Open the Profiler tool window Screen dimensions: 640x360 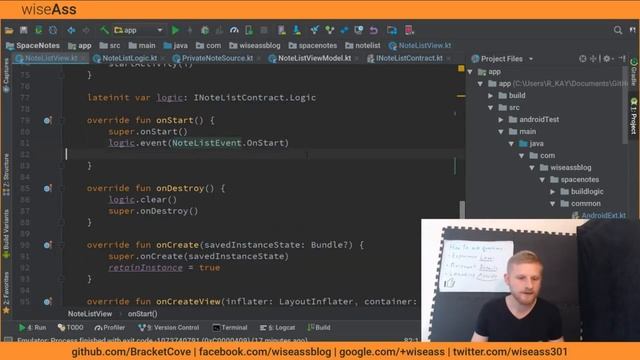[x=110, y=328]
